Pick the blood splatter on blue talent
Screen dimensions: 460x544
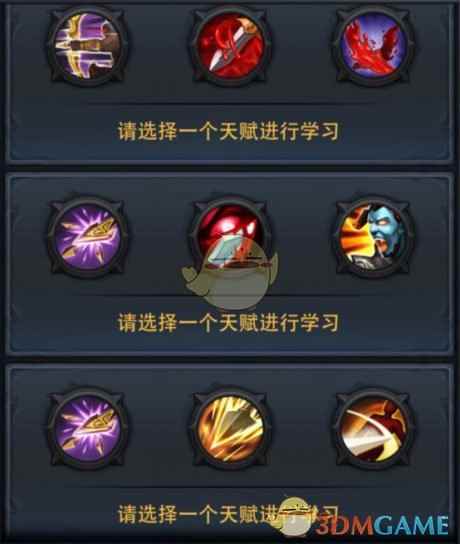(374, 46)
